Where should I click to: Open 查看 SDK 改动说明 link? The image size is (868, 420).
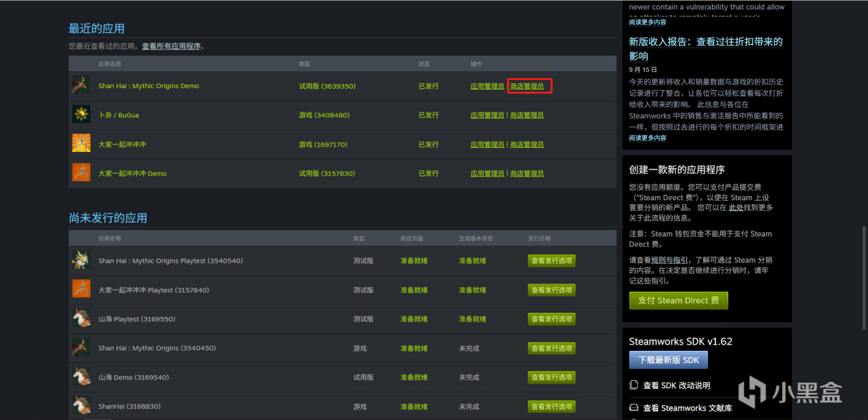tap(677, 385)
